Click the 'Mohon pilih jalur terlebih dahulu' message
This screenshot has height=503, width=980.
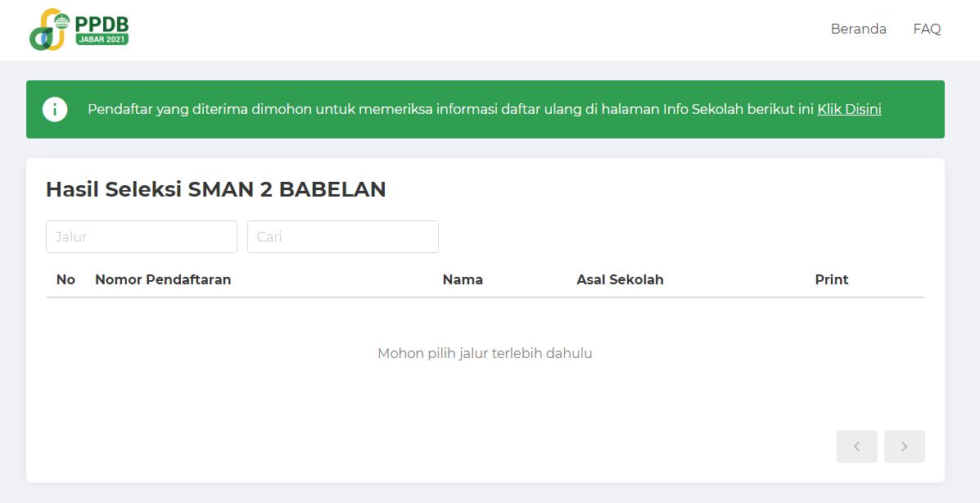[x=485, y=353]
